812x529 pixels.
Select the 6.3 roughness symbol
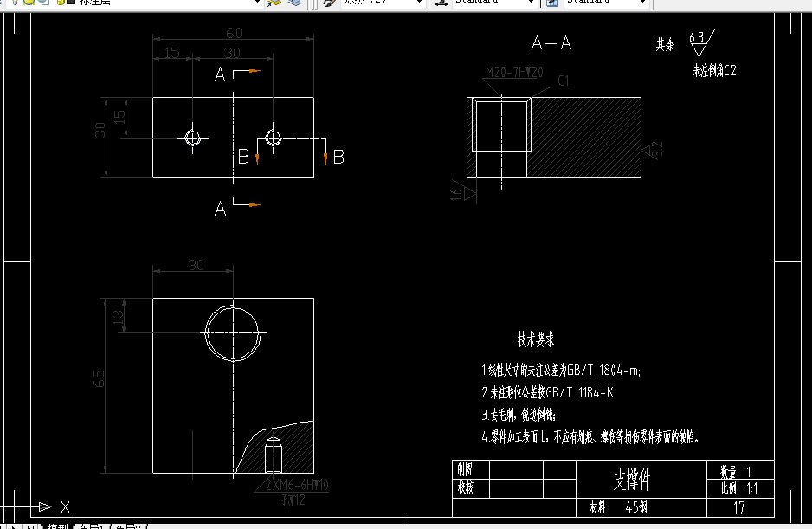pyautogui.click(x=701, y=43)
